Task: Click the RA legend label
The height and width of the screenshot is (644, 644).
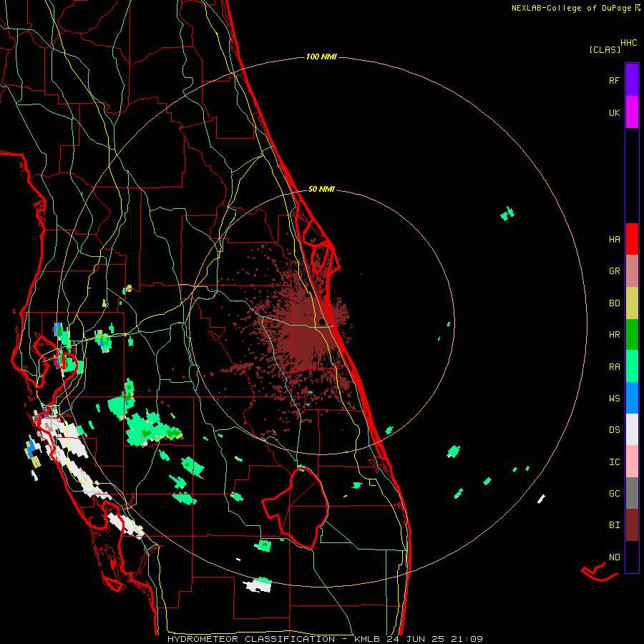Action: (x=614, y=367)
